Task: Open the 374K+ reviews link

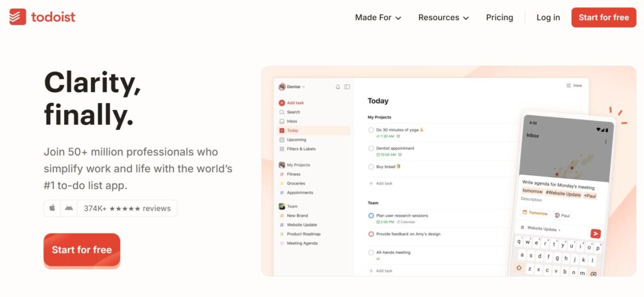Action: point(127,208)
